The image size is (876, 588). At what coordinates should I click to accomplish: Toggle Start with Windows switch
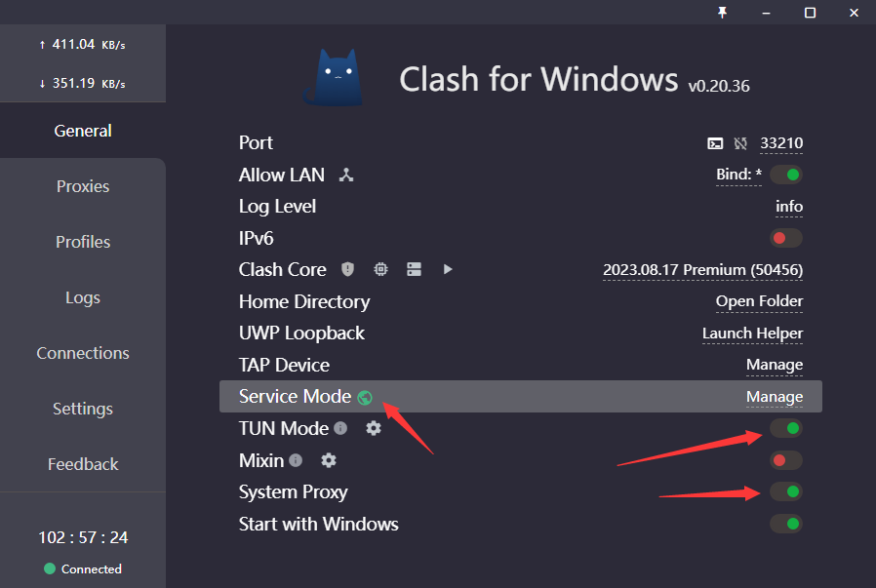pyautogui.click(x=785, y=524)
